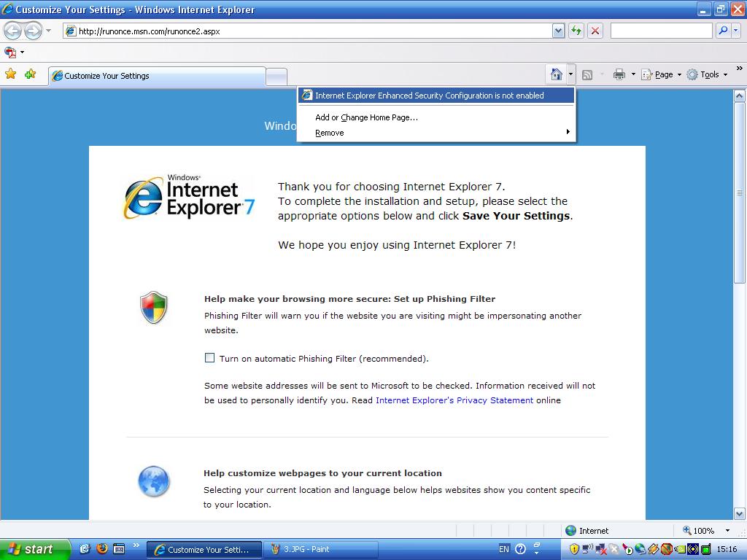The height and width of the screenshot is (560, 747).
Task: Click the Home page house icon
Action: click(556, 74)
